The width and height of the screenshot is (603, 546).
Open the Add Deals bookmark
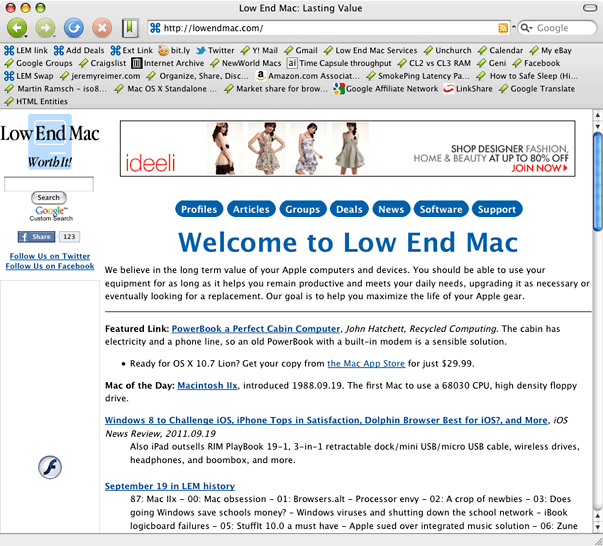(79, 50)
